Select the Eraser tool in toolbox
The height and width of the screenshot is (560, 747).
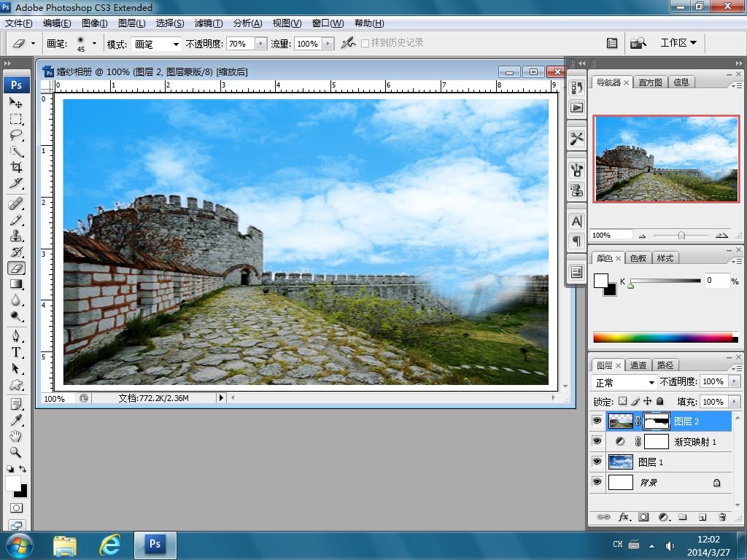(16, 268)
